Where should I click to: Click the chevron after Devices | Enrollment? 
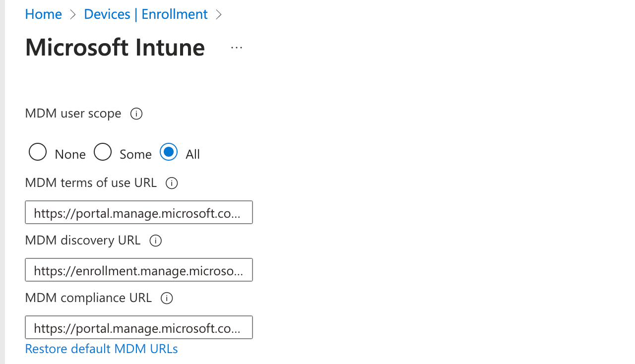(219, 14)
